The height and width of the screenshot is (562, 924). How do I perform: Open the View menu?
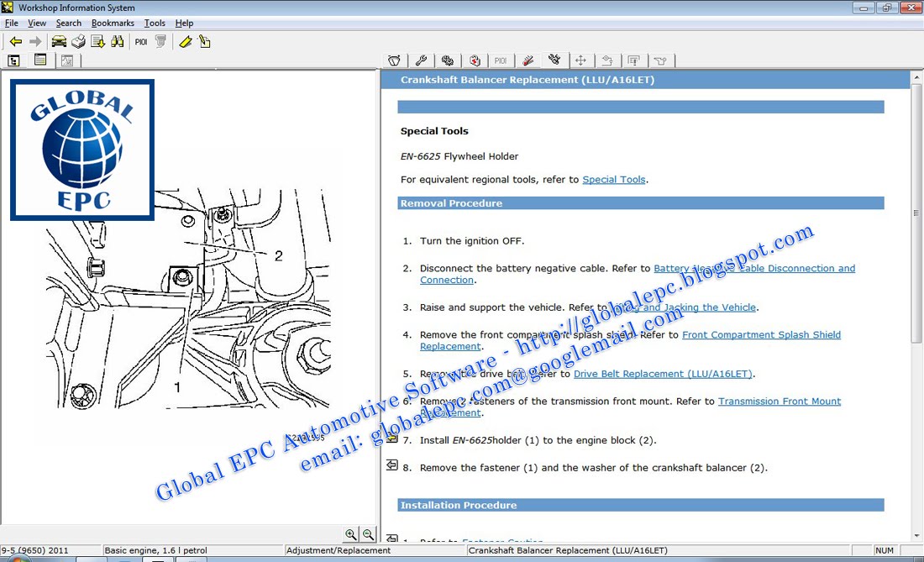(36, 23)
